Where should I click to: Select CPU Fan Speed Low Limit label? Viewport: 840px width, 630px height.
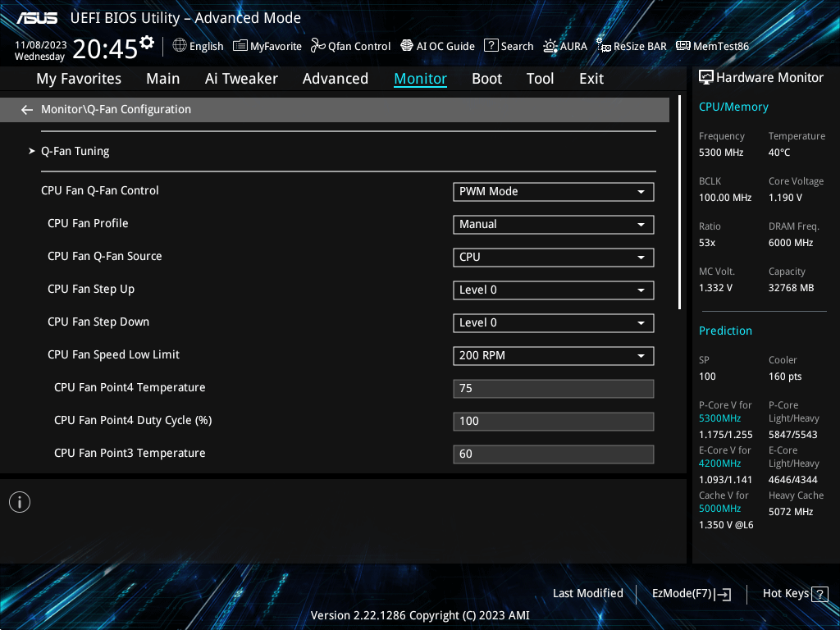click(113, 354)
